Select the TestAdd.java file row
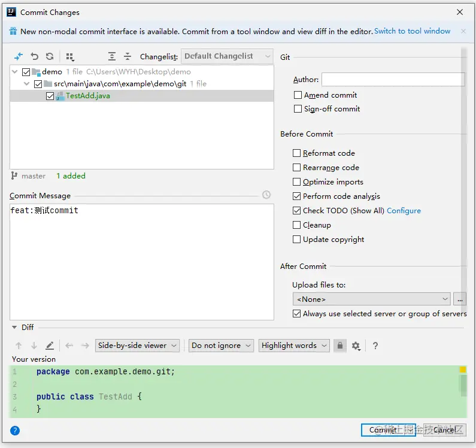 pyautogui.click(x=142, y=96)
